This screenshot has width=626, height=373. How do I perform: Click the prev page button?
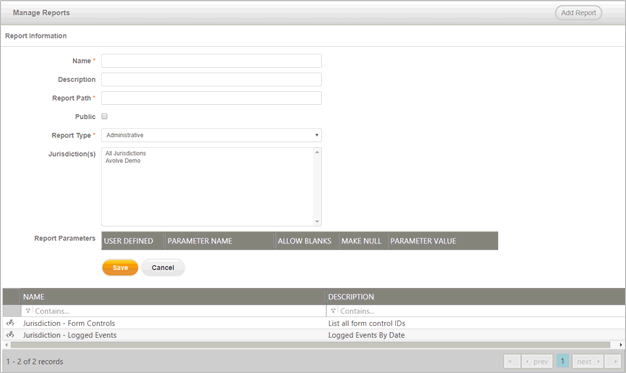[537, 361]
